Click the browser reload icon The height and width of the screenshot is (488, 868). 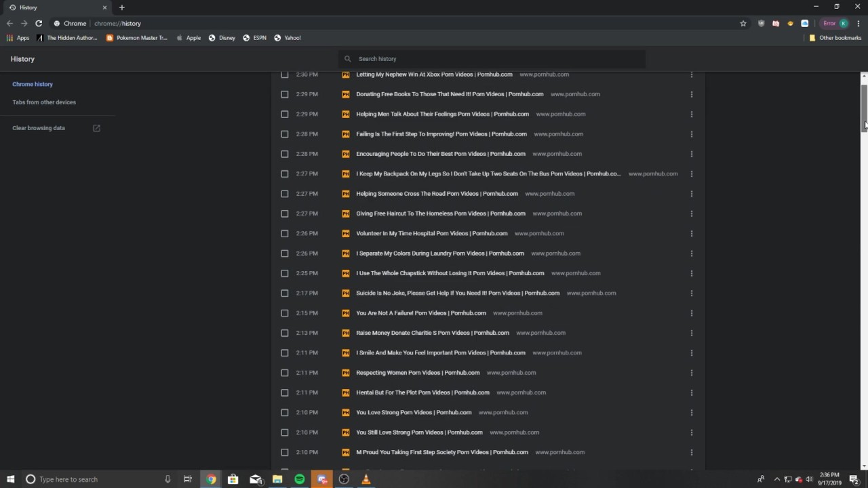pos(39,23)
